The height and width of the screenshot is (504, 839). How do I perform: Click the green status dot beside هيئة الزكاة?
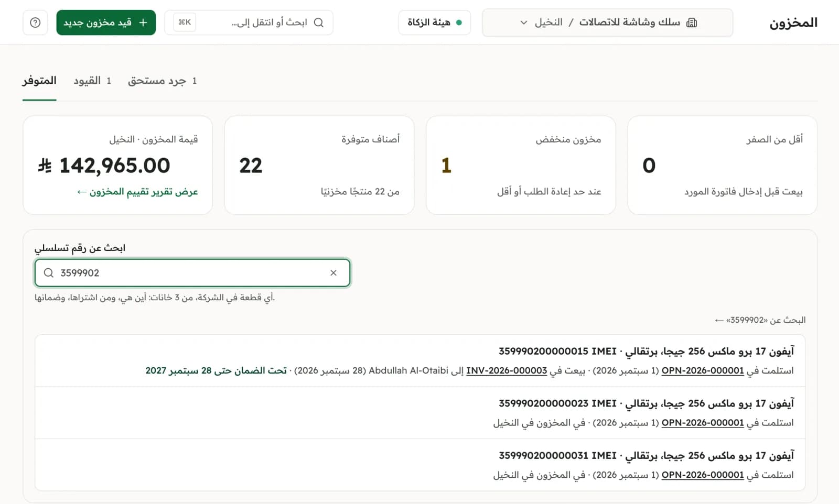coord(459,23)
